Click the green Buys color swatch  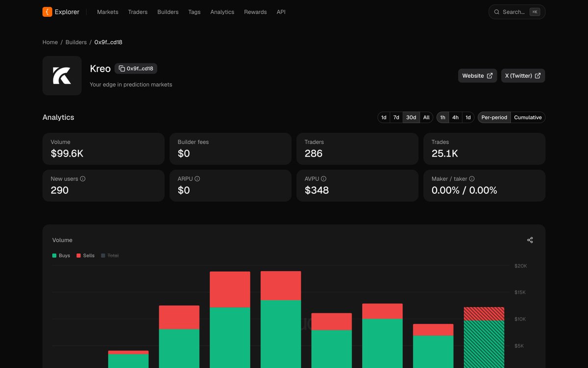[x=54, y=256]
